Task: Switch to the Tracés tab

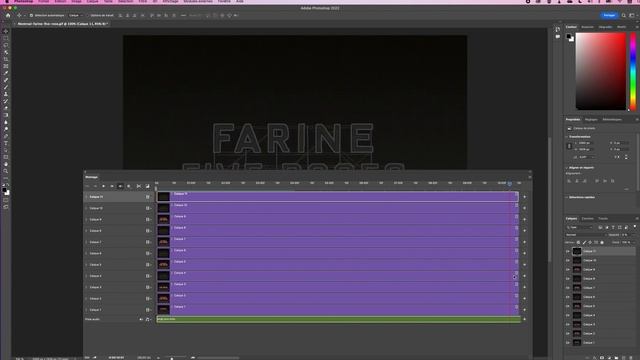Action: point(603,219)
